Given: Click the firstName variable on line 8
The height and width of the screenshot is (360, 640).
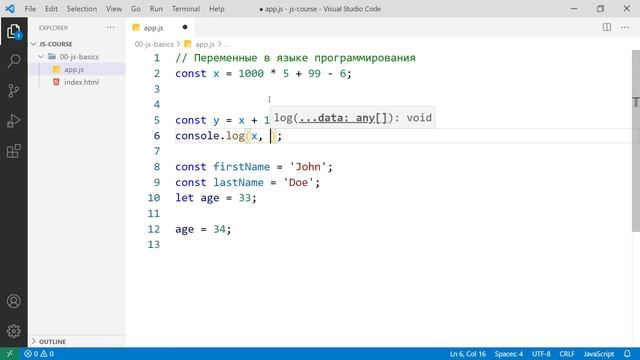Looking at the screenshot, I should [x=241, y=167].
